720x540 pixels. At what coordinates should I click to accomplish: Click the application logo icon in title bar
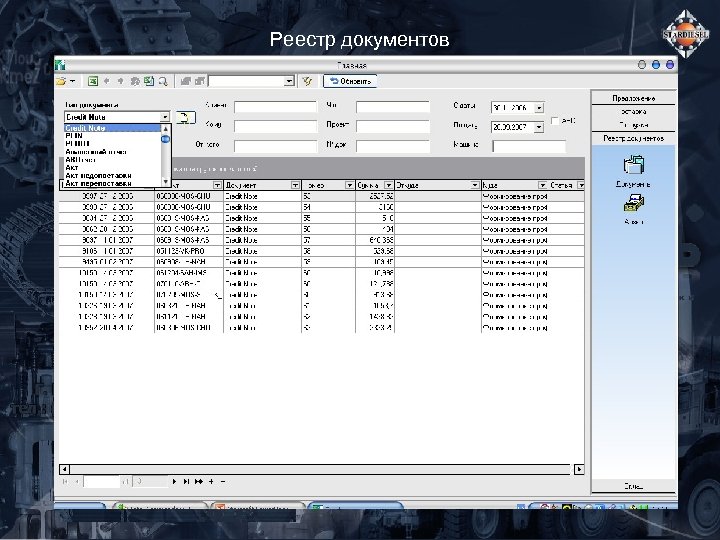[x=60, y=65]
